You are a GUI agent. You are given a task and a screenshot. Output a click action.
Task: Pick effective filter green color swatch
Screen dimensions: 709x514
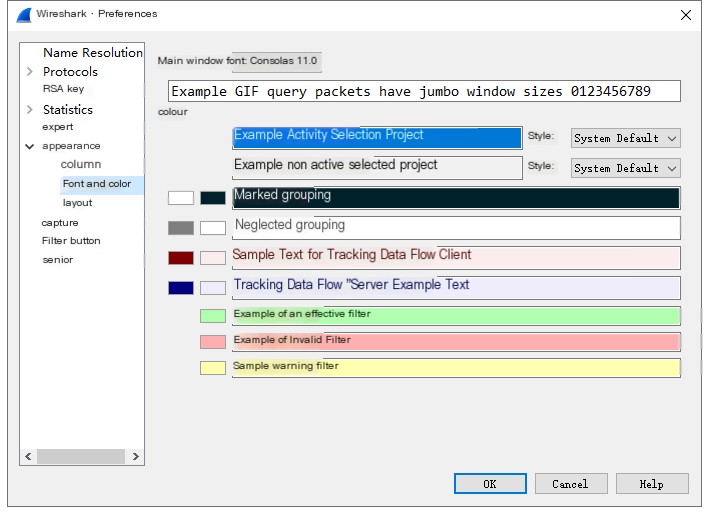pyautogui.click(x=213, y=316)
